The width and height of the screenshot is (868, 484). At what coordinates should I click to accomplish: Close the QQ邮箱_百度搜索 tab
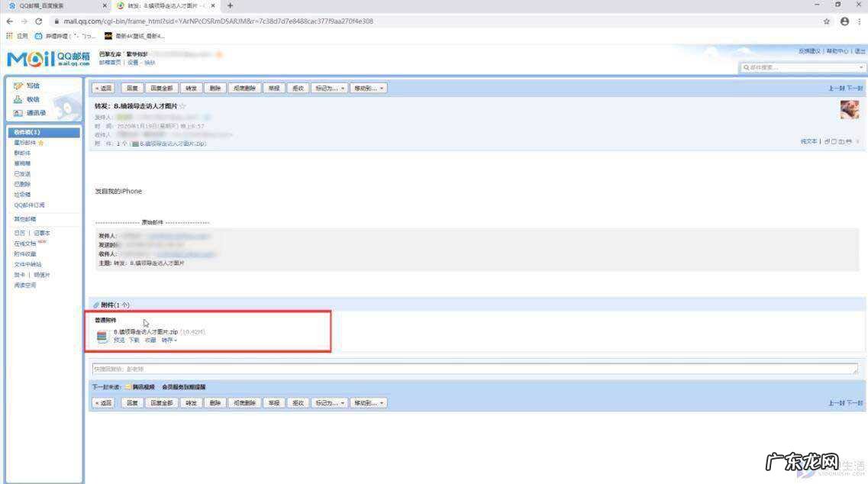[105, 5]
